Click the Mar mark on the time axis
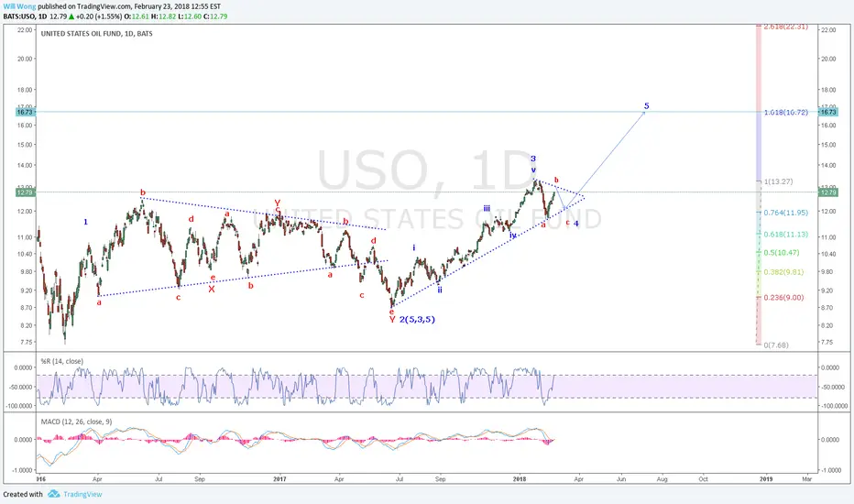The height and width of the screenshot is (504, 854). coord(806,479)
